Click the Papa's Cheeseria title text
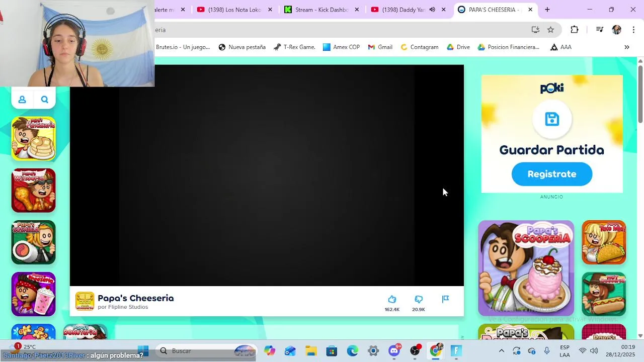Screen dimensions: 644x362 [x=136, y=298]
